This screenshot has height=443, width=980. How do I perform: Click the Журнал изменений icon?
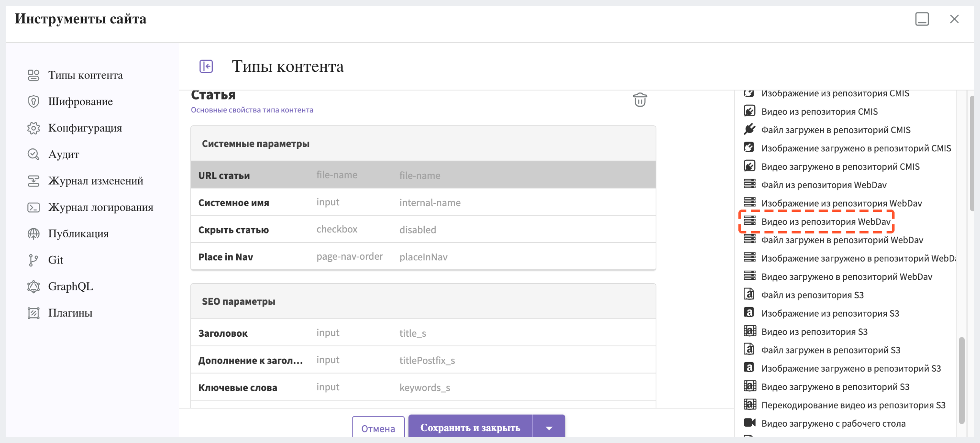(x=33, y=181)
